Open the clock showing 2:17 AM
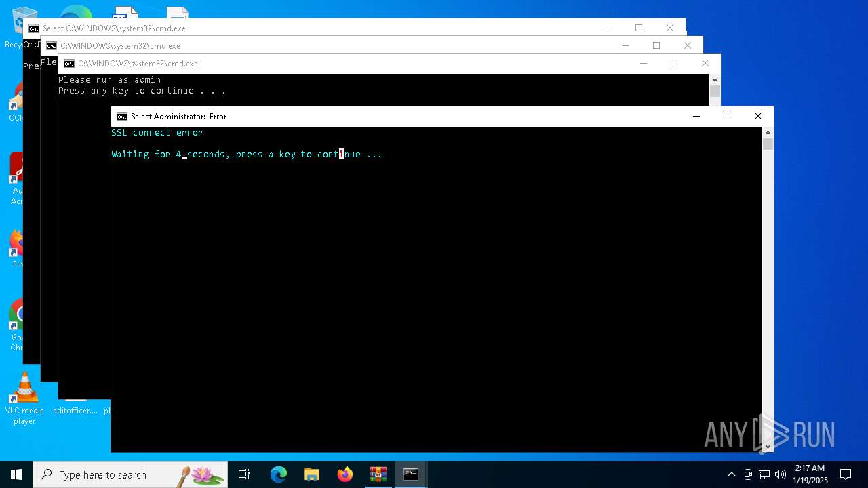 810,474
